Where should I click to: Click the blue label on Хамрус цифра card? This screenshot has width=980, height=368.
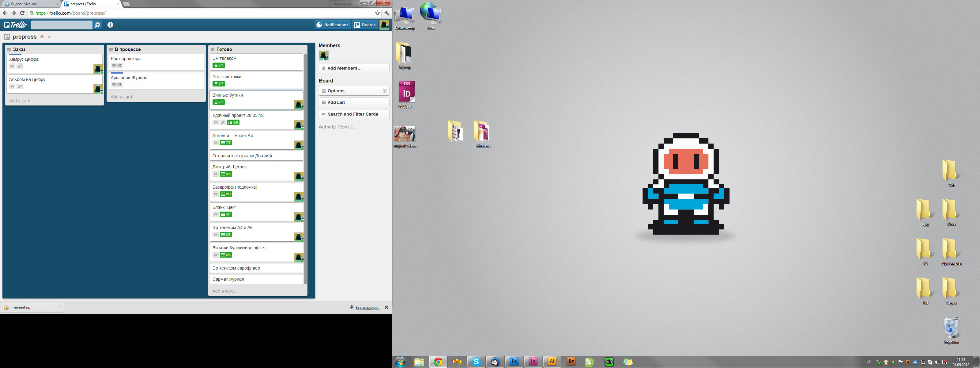15,55
